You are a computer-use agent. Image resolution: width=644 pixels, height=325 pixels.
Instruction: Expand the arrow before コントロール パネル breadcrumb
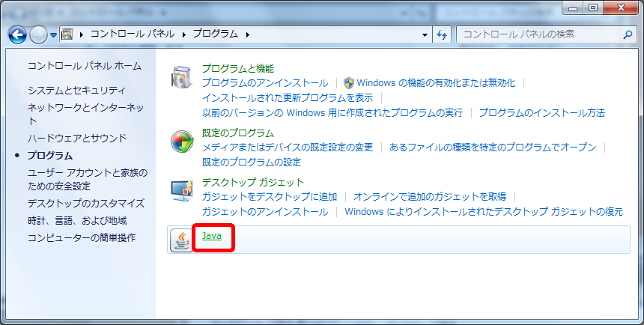click(82, 34)
